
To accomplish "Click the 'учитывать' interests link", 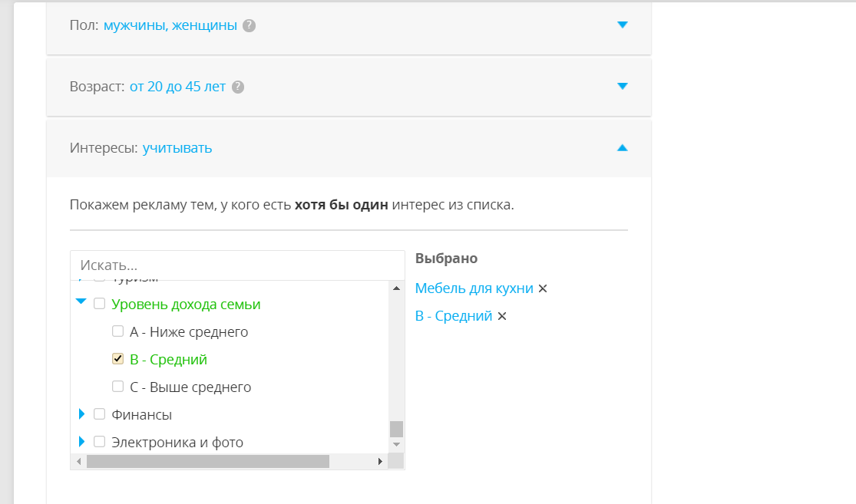I will (177, 148).
